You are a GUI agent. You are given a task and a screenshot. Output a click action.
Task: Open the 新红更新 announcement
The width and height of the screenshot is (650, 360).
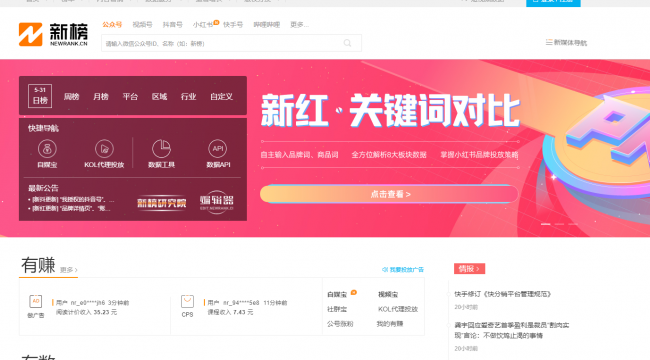[70, 208]
